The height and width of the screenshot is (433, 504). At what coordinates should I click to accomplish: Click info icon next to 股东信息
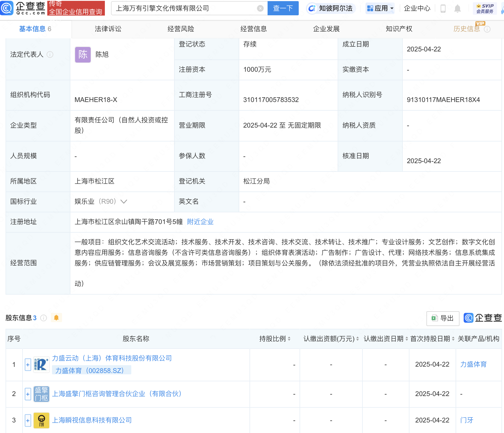point(44,318)
